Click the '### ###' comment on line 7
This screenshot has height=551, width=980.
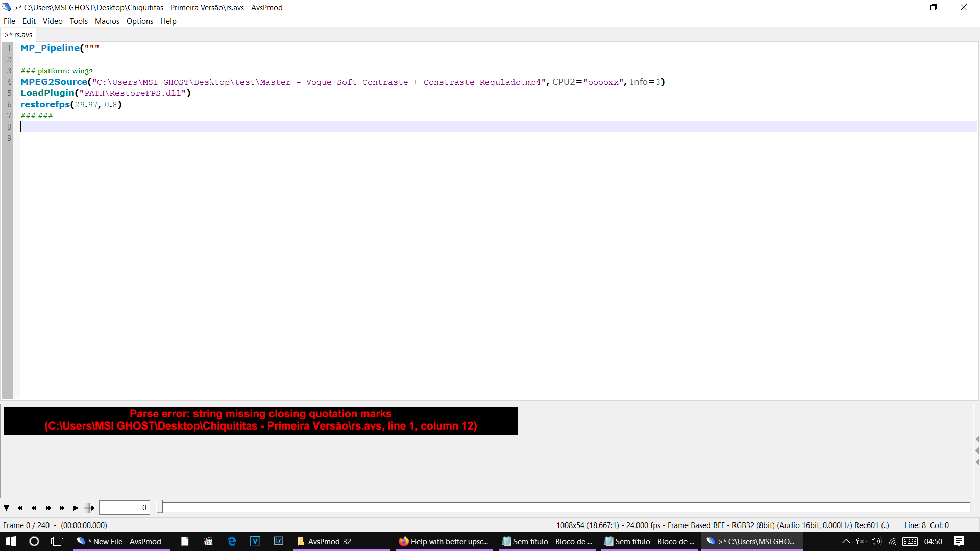[x=37, y=116]
